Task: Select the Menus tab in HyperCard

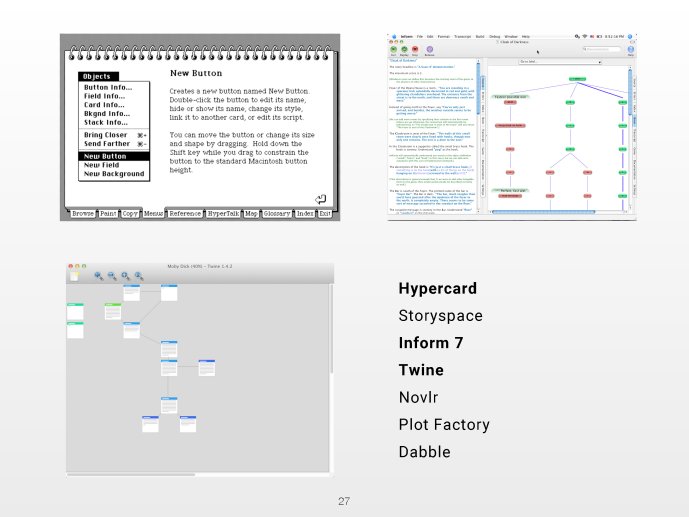Action: (x=153, y=213)
